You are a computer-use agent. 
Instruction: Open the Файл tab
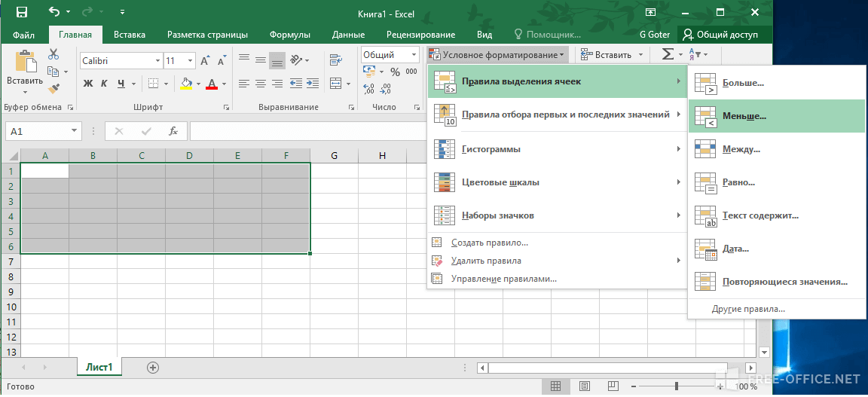pos(24,35)
